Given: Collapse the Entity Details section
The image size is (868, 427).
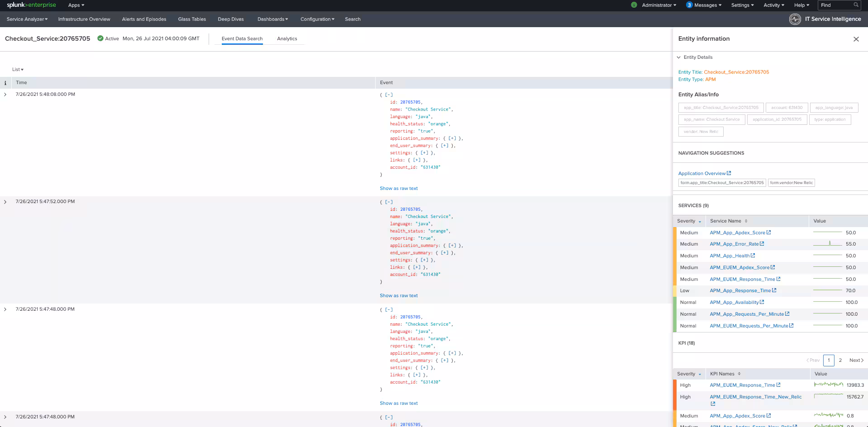Looking at the screenshot, I should (678, 57).
